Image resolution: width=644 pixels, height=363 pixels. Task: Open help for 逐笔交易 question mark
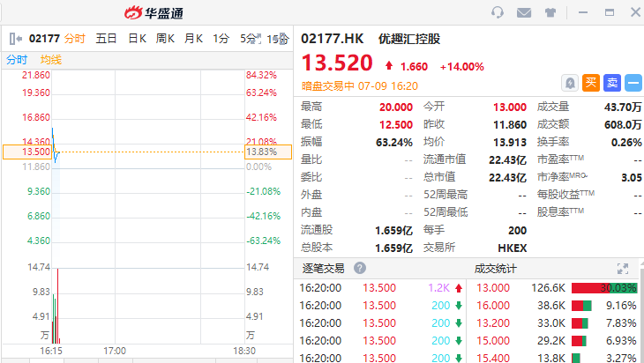[x=360, y=269]
